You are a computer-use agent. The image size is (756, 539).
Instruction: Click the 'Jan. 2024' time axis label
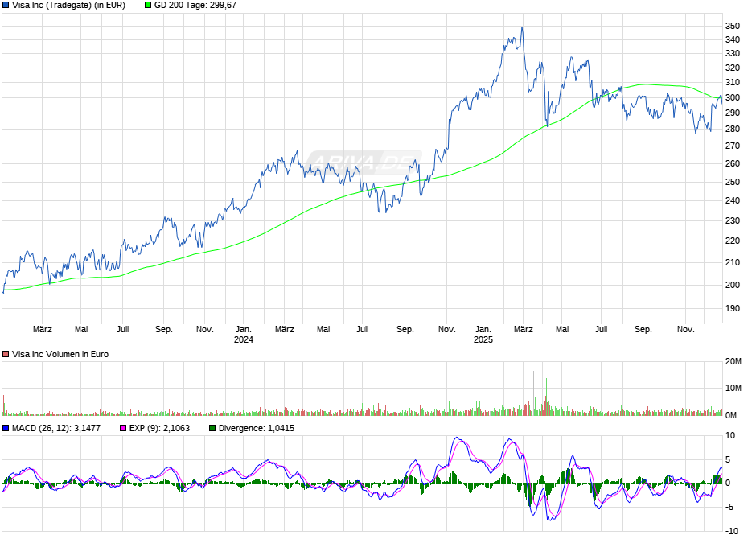point(244,335)
